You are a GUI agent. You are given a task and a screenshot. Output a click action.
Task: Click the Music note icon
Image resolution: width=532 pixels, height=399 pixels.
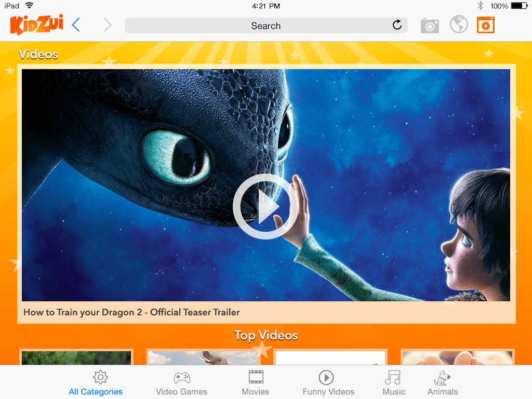tap(393, 377)
